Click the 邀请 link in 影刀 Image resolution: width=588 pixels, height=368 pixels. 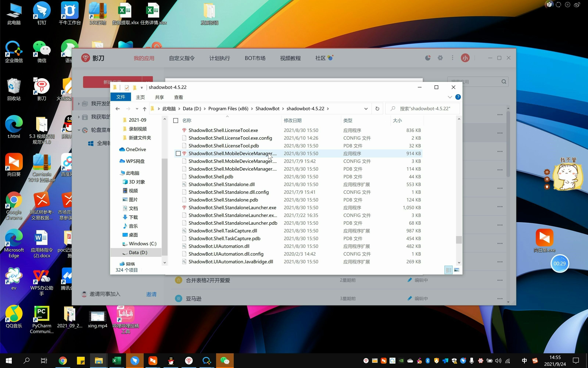(151, 294)
